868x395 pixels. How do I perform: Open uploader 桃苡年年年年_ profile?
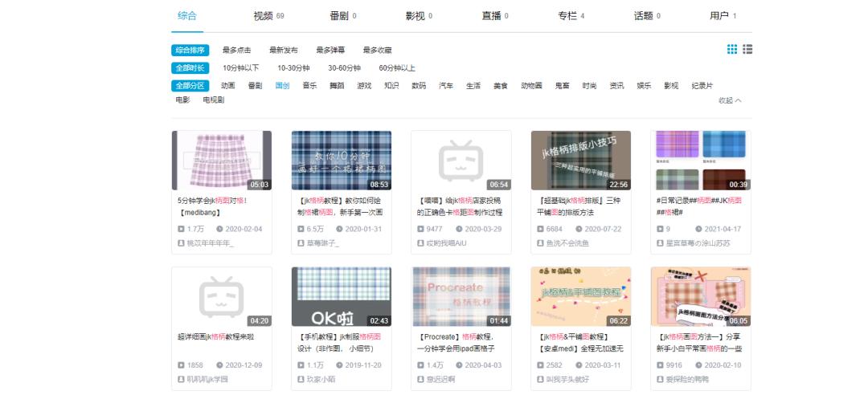(211, 243)
